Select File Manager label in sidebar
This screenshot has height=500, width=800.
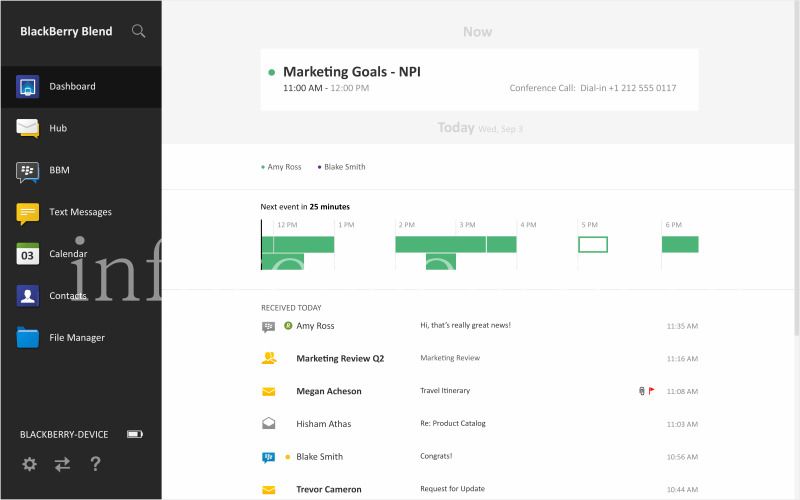coord(77,337)
